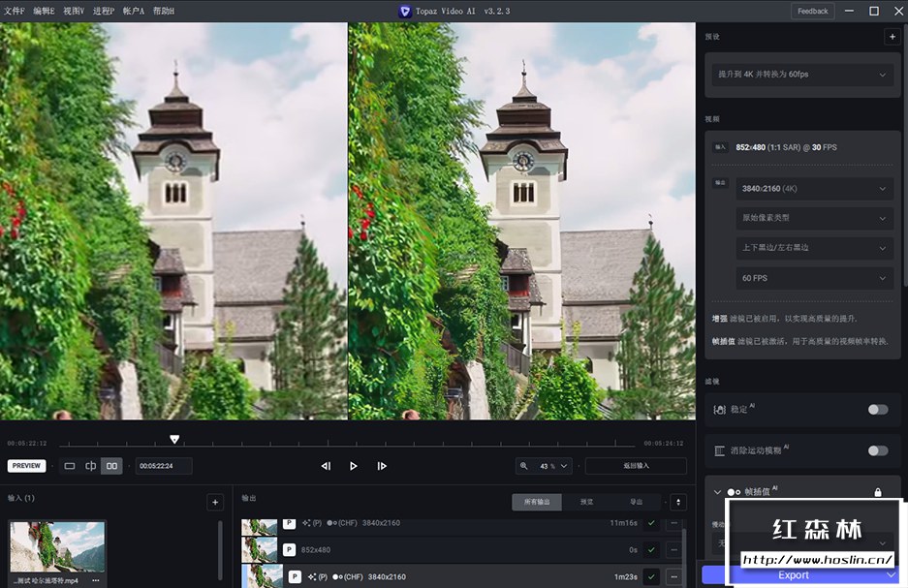908x588 pixels.
Task: Add a new preset with plus icon
Action: coord(891,37)
